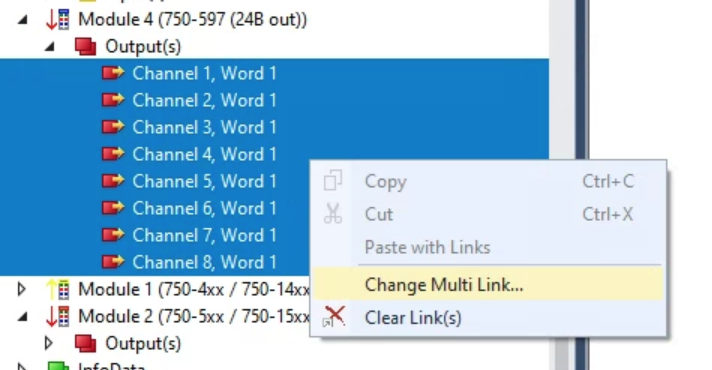
Task: Click the scissors icon for Cut
Action: (x=333, y=214)
